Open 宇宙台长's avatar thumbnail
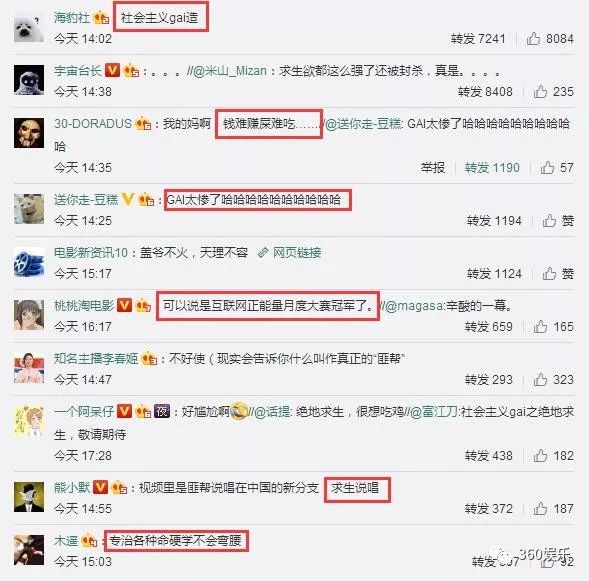Viewport: 589px width, 581px height. [x=29, y=80]
